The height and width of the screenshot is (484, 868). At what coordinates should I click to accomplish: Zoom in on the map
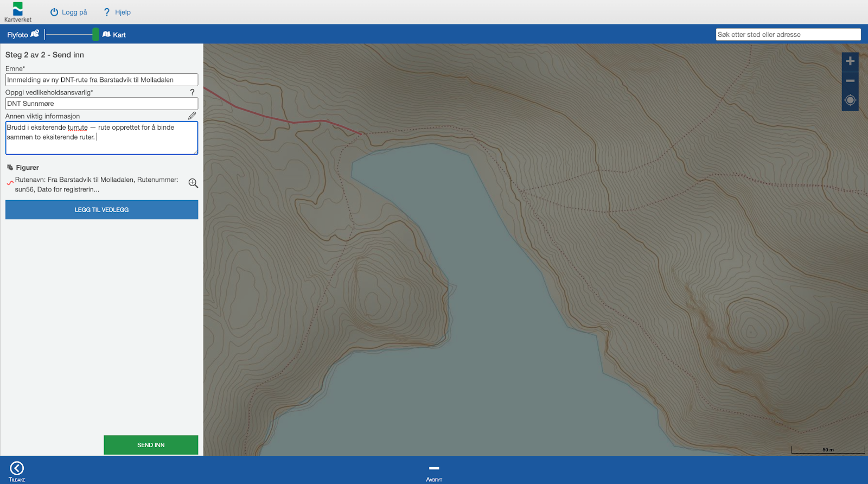point(850,61)
